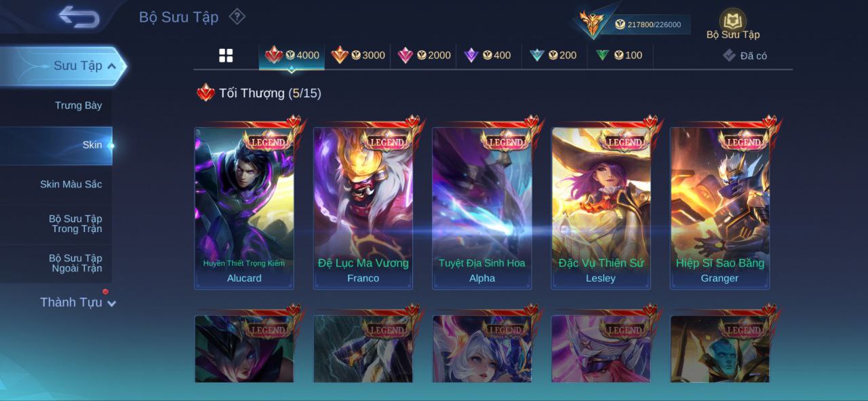Select the Lesley Đặc Vụ Thiên Sứ card
The image size is (868, 401).
601,208
